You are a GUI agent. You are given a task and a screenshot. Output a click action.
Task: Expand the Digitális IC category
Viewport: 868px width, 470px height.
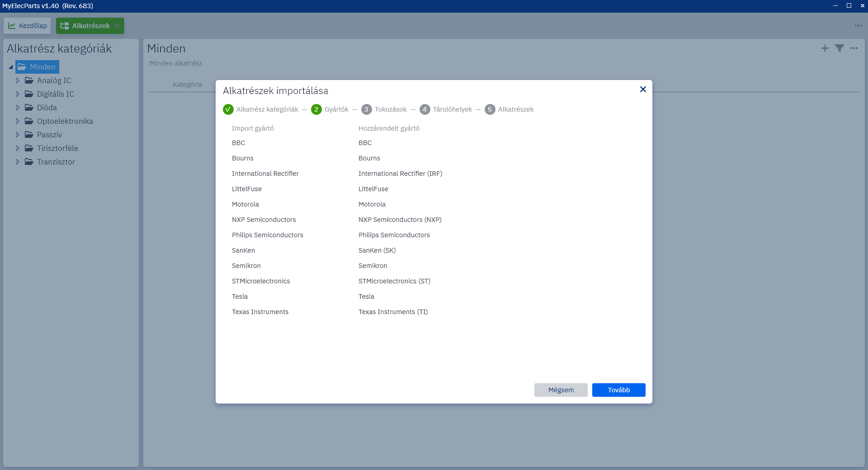point(18,94)
